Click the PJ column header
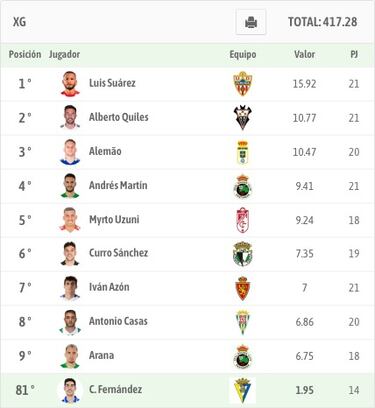 [x=354, y=54]
